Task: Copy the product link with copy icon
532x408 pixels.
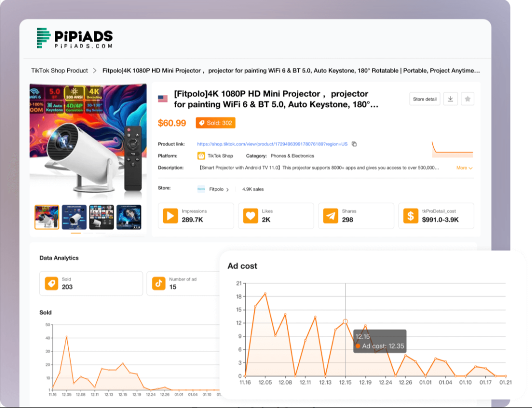Action: pos(354,144)
